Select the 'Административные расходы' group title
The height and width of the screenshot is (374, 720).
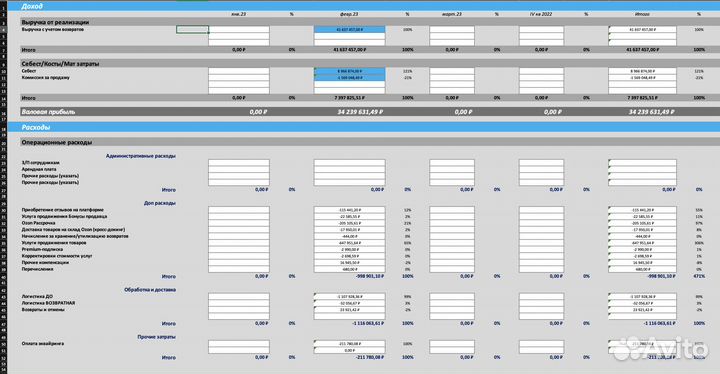[x=141, y=156]
